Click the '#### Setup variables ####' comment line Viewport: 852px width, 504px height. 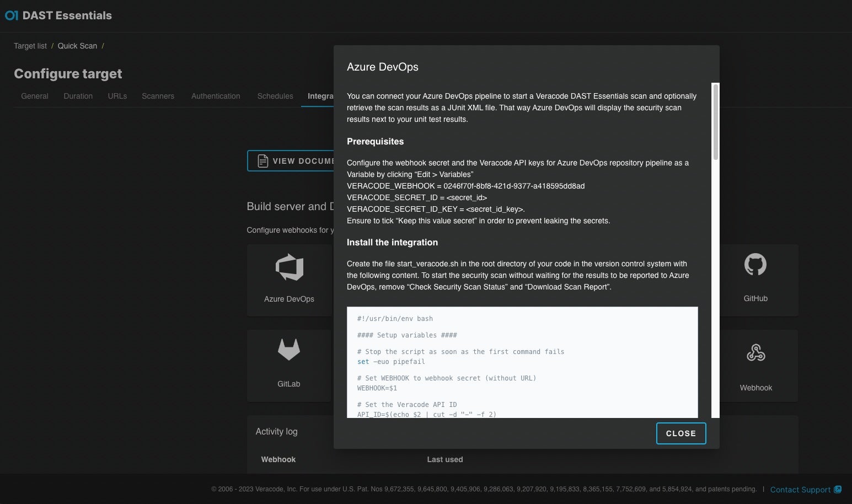tap(407, 335)
